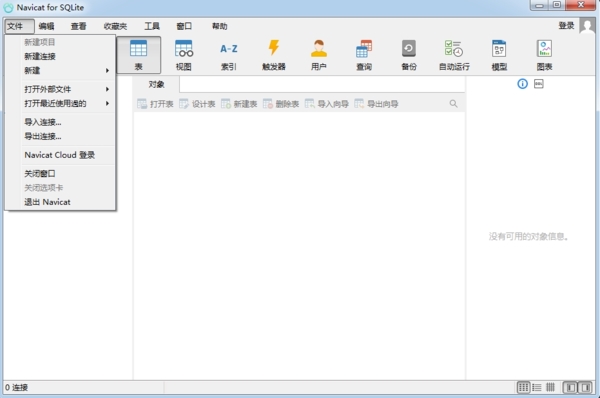Toggle left navigation pane in status bar
The width and height of the screenshot is (600, 398).
(x=570, y=388)
